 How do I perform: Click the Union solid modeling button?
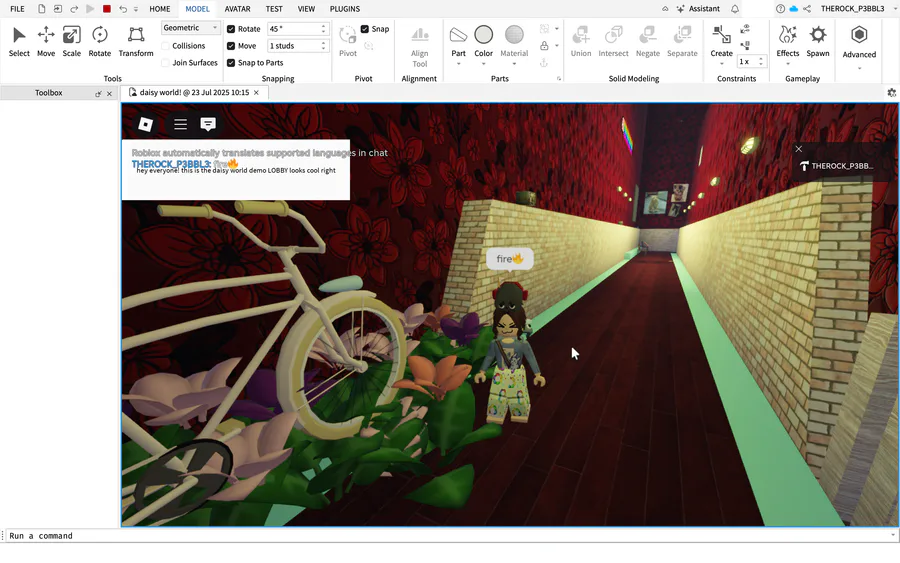click(581, 41)
